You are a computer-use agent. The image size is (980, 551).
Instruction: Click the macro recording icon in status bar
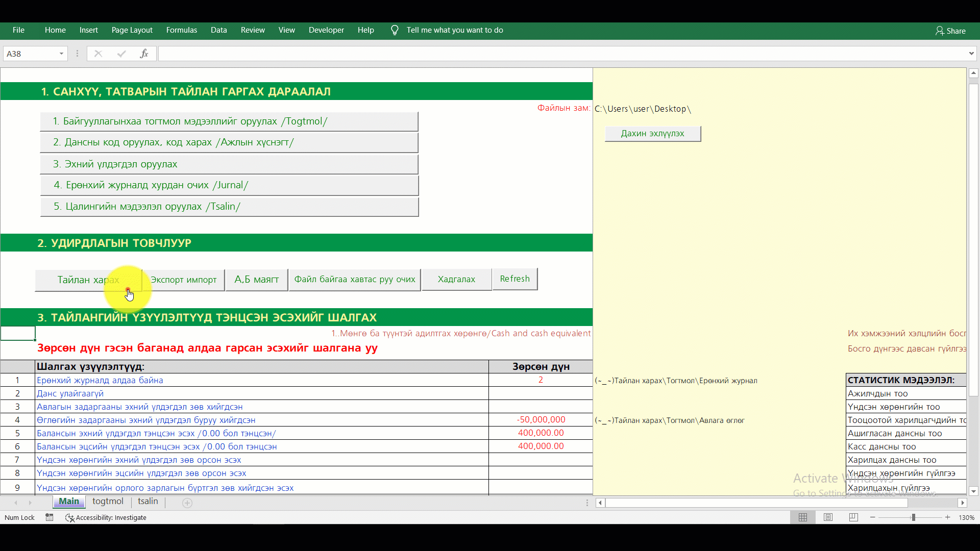click(x=50, y=517)
